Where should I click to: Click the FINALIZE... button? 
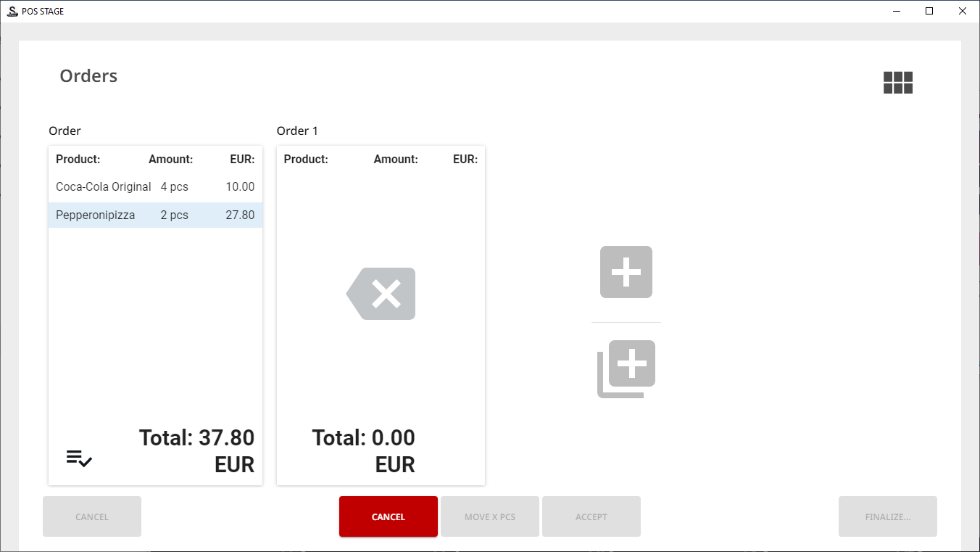(x=887, y=516)
